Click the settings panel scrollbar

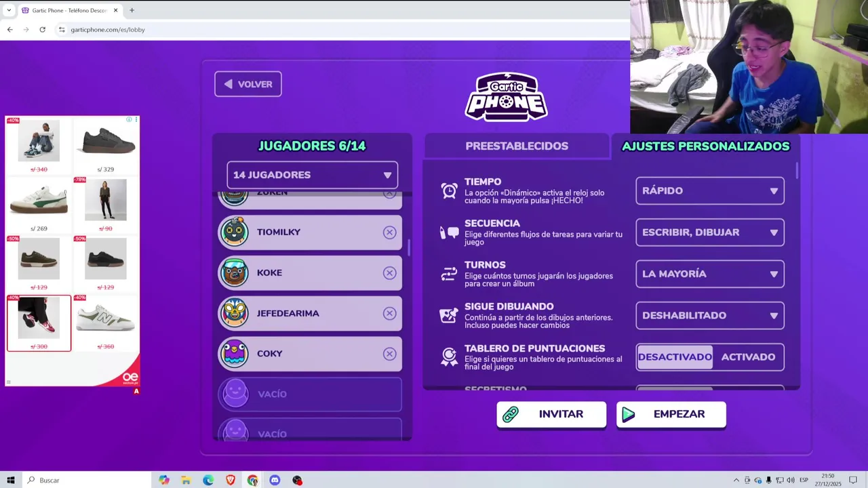(797, 171)
